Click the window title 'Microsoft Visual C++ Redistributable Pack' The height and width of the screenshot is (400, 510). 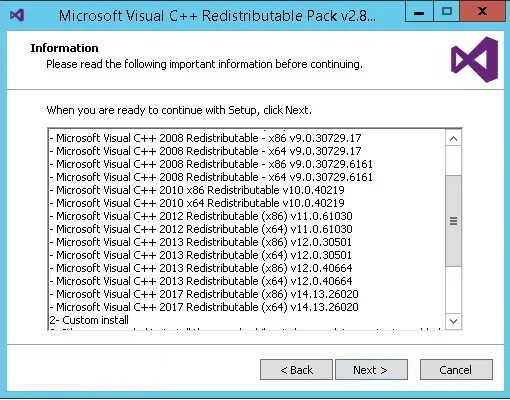pyautogui.click(x=217, y=16)
